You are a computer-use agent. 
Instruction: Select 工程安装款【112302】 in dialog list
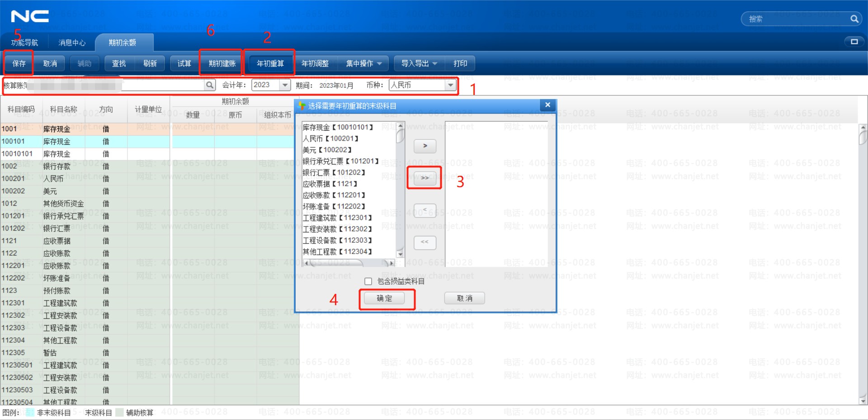tap(338, 229)
